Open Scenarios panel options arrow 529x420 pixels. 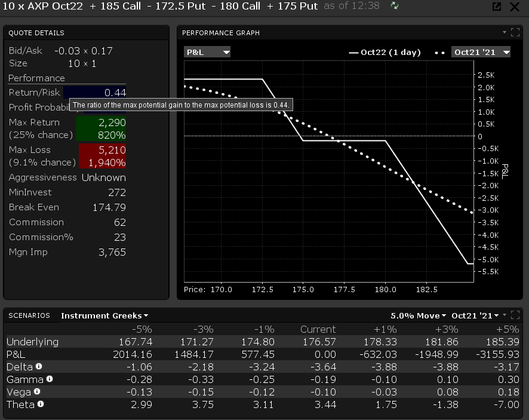(x=505, y=315)
